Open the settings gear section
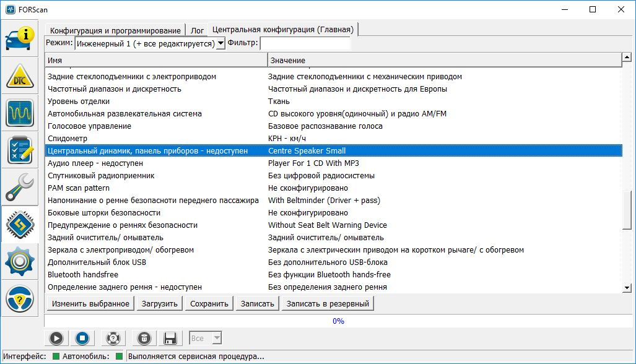636x364 pixels. [x=19, y=262]
